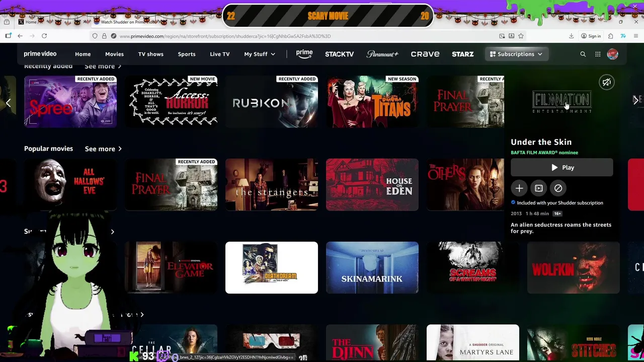This screenshot has width=644, height=362.
Task: Click the prime video logo
Action: tap(40, 54)
